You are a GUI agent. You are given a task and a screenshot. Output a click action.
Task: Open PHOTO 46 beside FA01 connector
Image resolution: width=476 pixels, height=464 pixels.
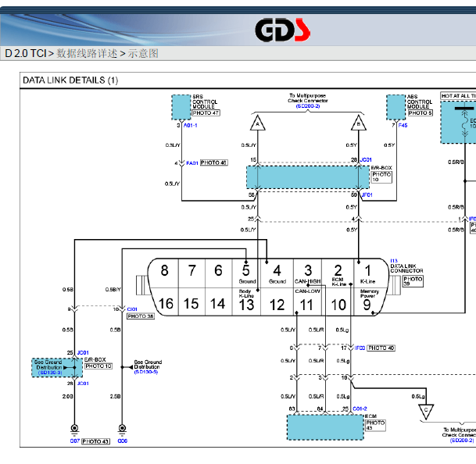pos(213,162)
